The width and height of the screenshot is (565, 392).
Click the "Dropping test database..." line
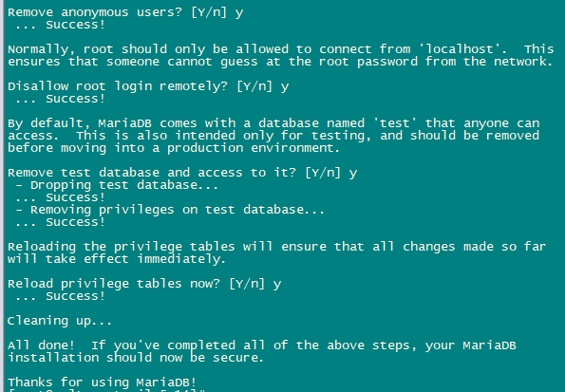118,185
